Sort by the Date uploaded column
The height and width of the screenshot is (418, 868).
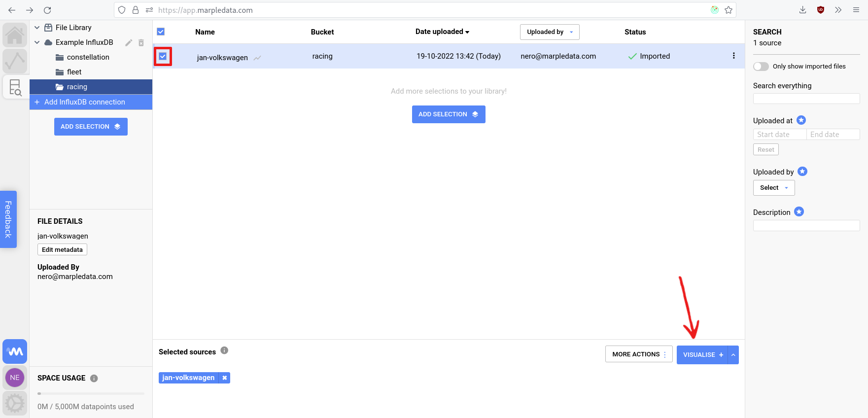(442, 32)
